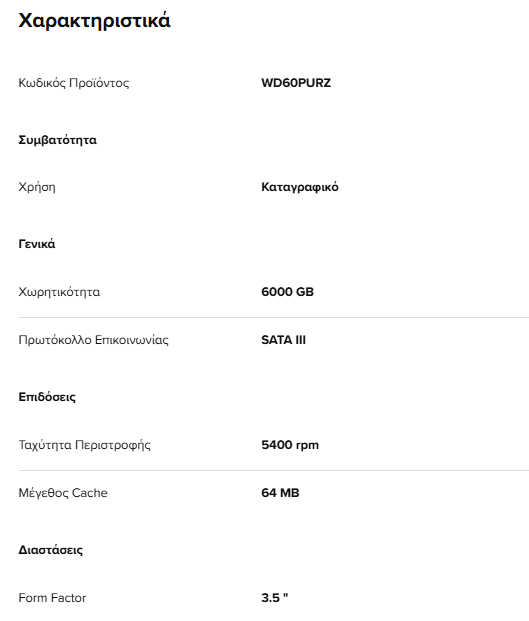Select the 64 MB cache value

[280, 493]
